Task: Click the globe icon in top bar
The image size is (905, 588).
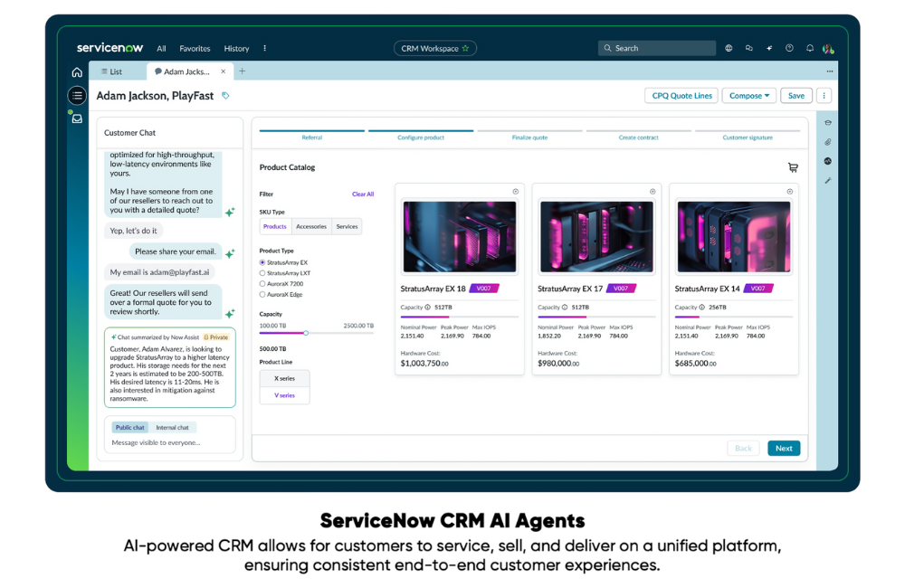Action: pyautogui.click(x=729, y=49)
